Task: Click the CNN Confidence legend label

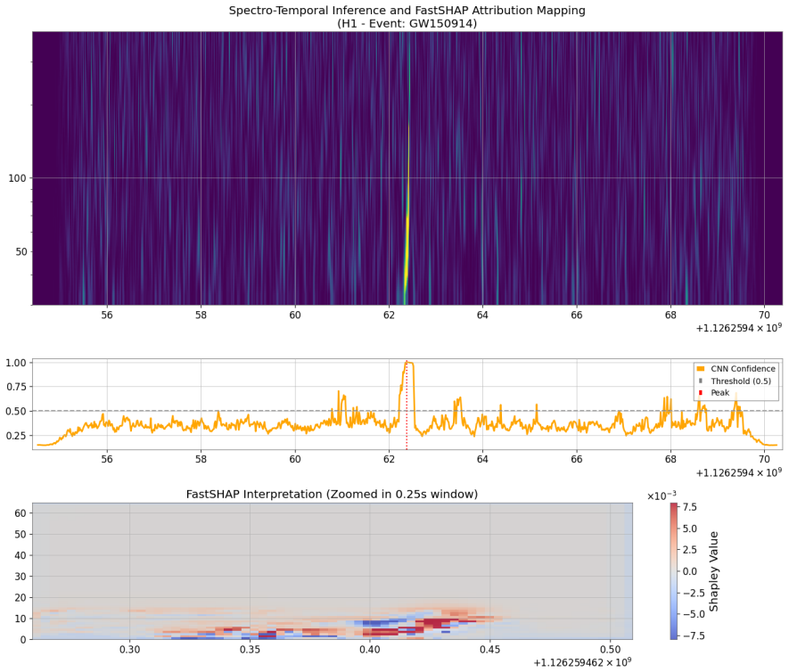Action: [743, 369]
